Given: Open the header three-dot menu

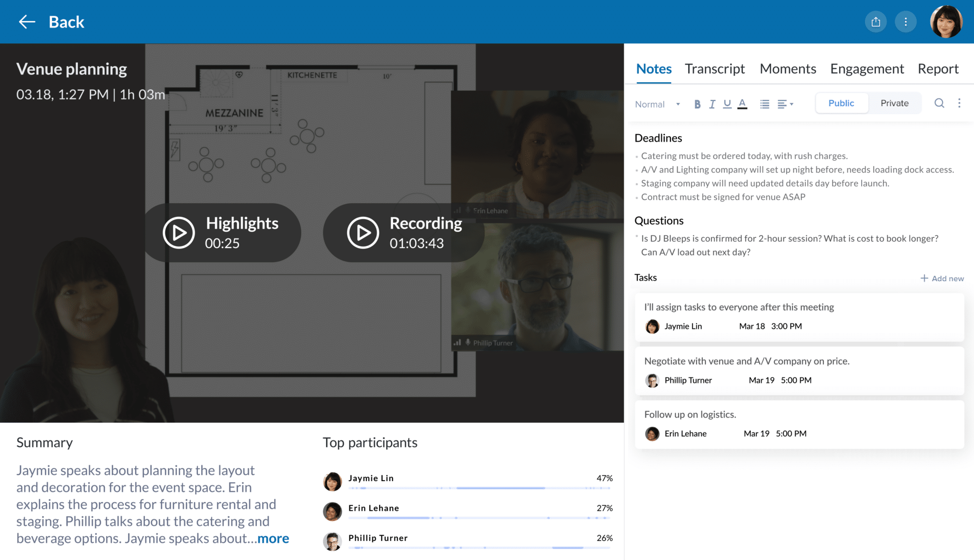Looking at the screenshot, I should click(x=905, y=22).
